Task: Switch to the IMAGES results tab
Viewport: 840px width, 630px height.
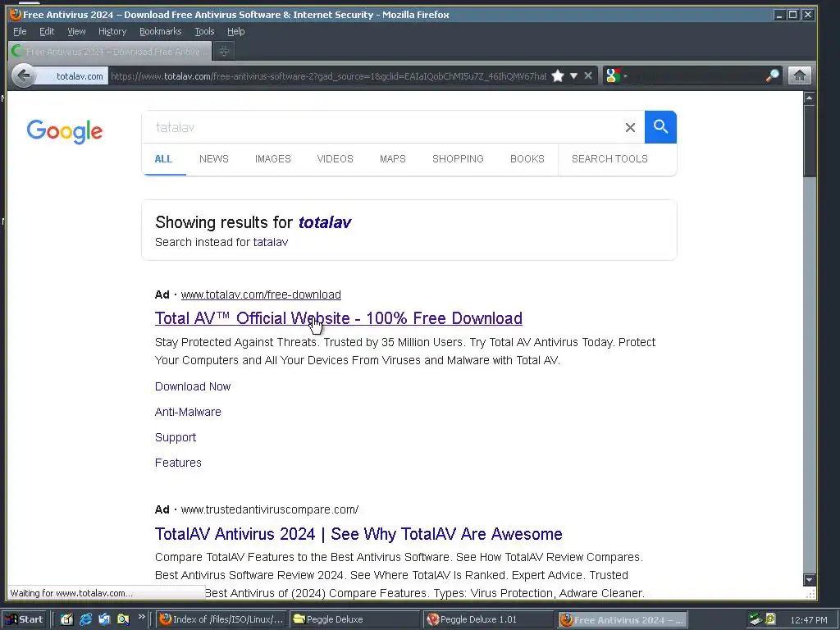Action: pos(272,159)
